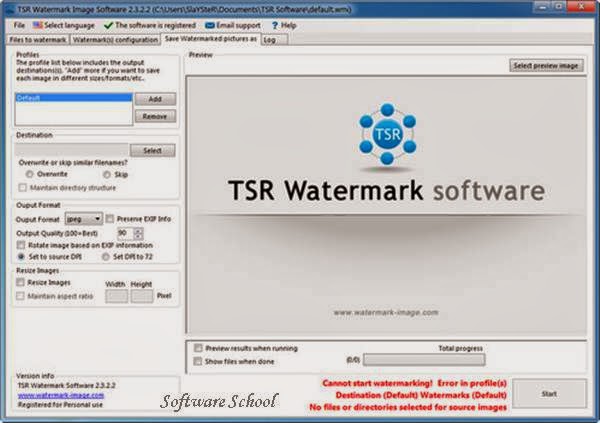Click the destination path field
Image resolution: width=600 pixels, height=423 pixels.
[x=72, y=150]
